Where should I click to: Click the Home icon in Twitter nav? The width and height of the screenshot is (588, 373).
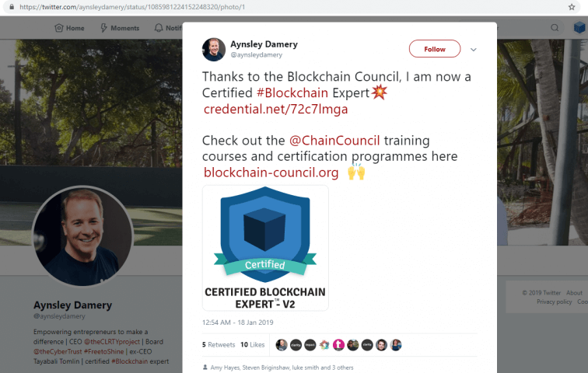[59, 28]
